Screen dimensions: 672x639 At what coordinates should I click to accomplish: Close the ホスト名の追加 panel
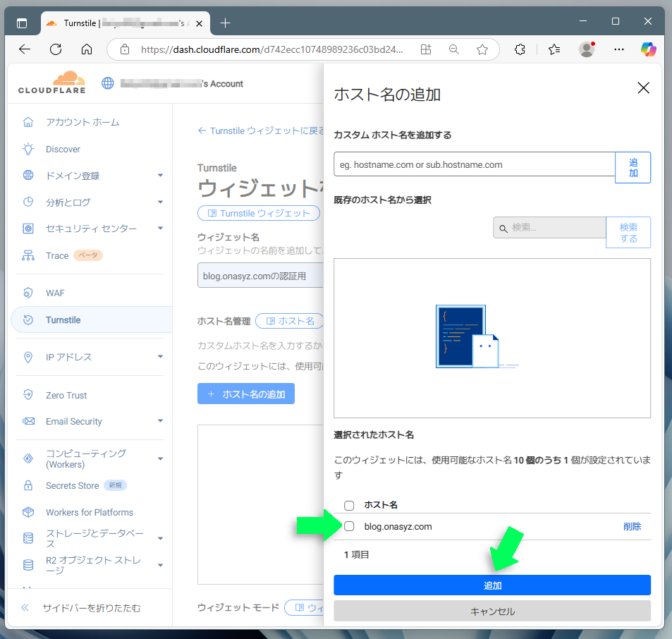pos(642,88)
